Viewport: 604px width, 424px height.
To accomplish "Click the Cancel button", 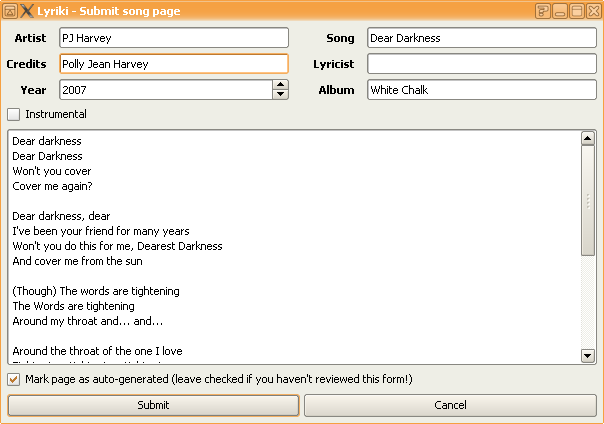I will coord(450,405).
